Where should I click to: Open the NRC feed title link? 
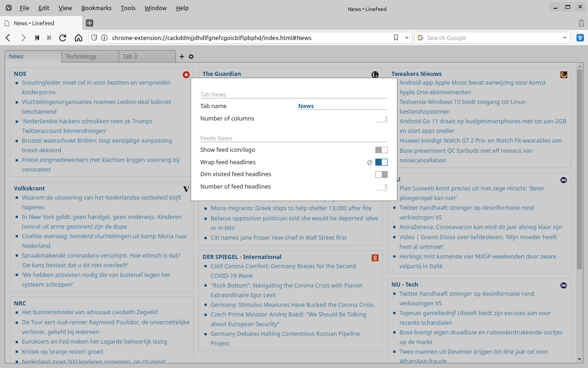point(20,303)
